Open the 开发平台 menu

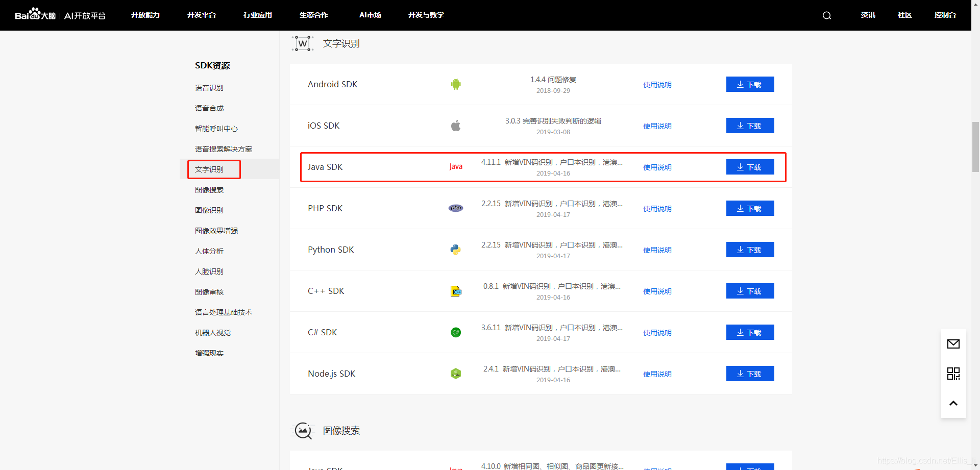click(x=202, y=15)
